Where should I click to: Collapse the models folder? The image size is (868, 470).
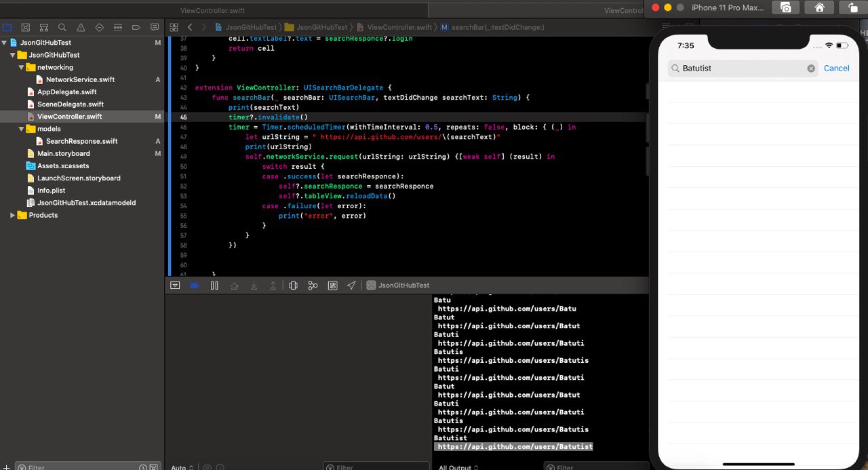22,129
